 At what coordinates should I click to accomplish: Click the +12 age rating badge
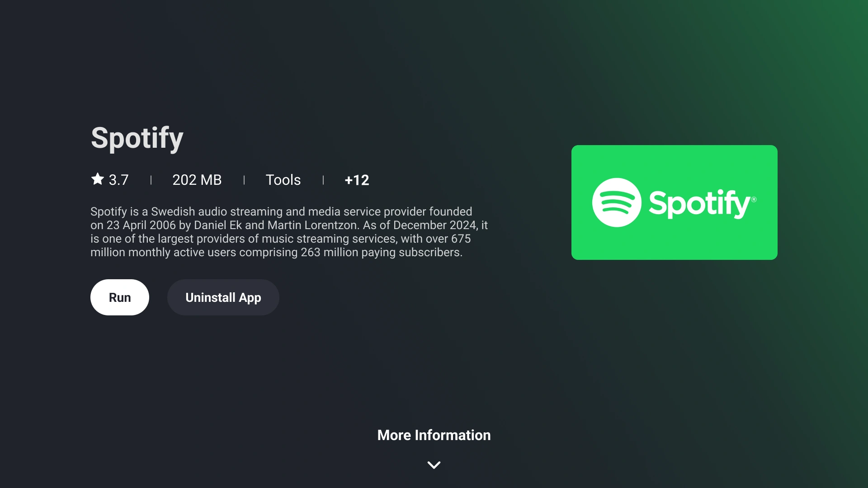click(357, 180)
